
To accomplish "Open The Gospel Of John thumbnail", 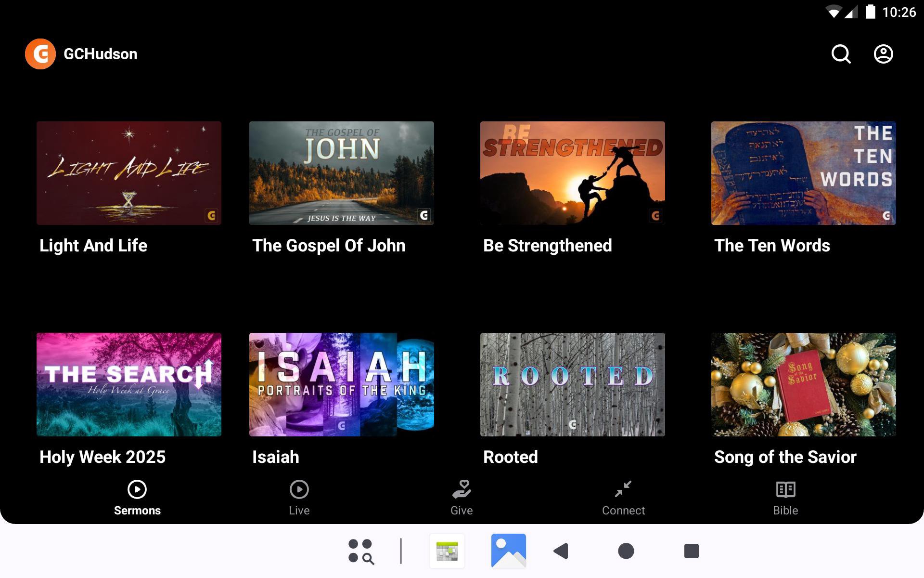I will [342, 173].
